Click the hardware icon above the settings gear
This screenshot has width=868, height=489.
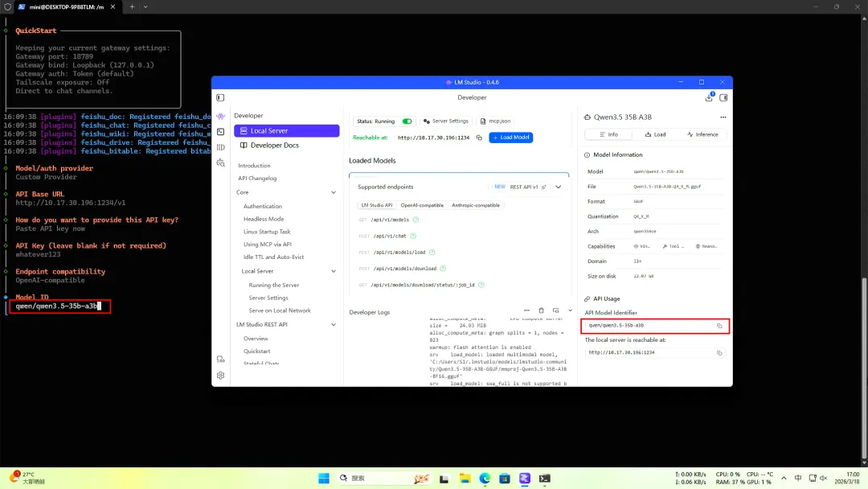click(x=221, y=360)
